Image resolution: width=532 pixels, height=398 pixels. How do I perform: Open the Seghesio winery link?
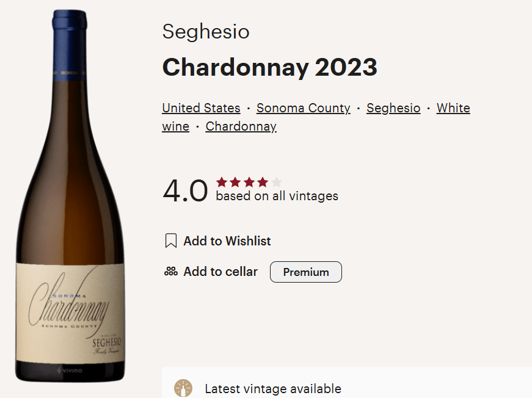point(393,108)
